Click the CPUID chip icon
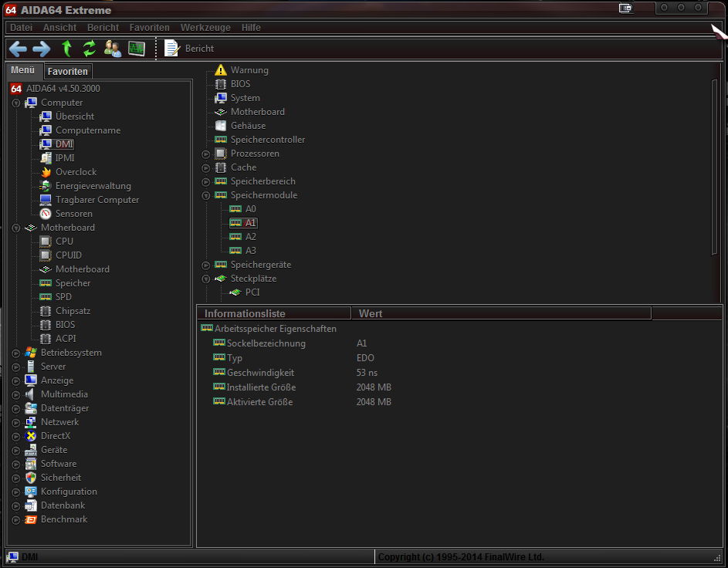 point(46,255)
